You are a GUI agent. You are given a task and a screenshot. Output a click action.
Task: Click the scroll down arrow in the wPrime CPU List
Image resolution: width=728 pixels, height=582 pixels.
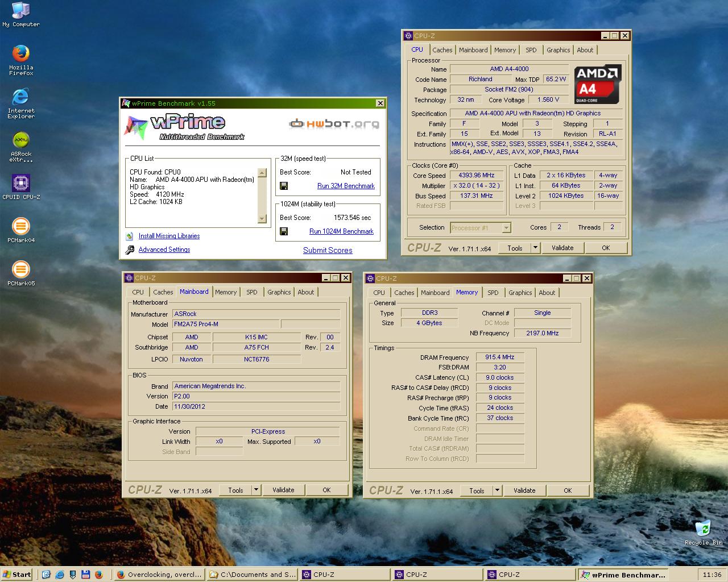pos(262,219)
